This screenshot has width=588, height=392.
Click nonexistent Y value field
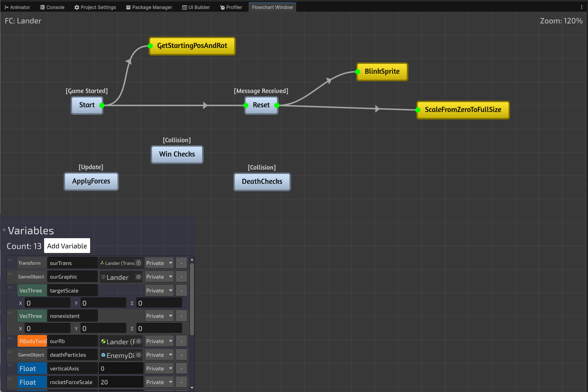pos(103,328)
